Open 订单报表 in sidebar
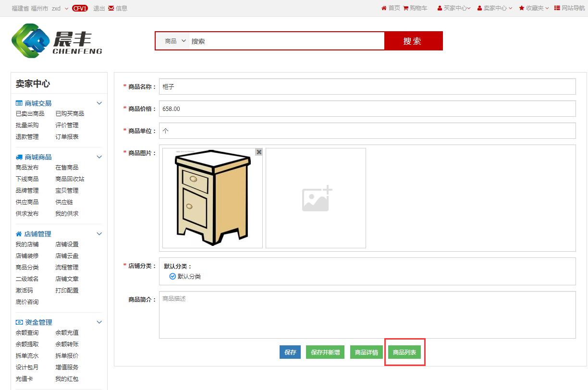Viewport: 588px width, 390px height. [x=67, y=137]
